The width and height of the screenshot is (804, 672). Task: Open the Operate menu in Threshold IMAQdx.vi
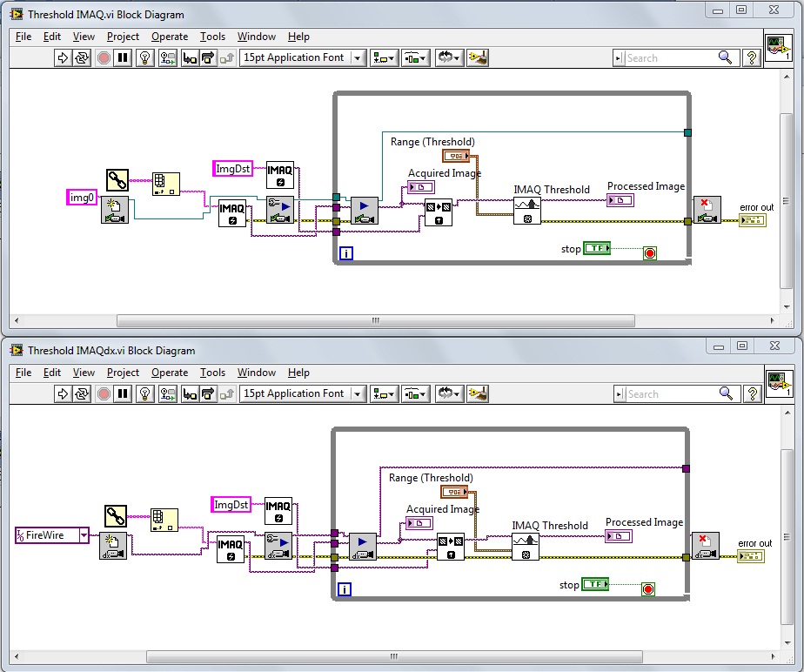coord(169,373)
